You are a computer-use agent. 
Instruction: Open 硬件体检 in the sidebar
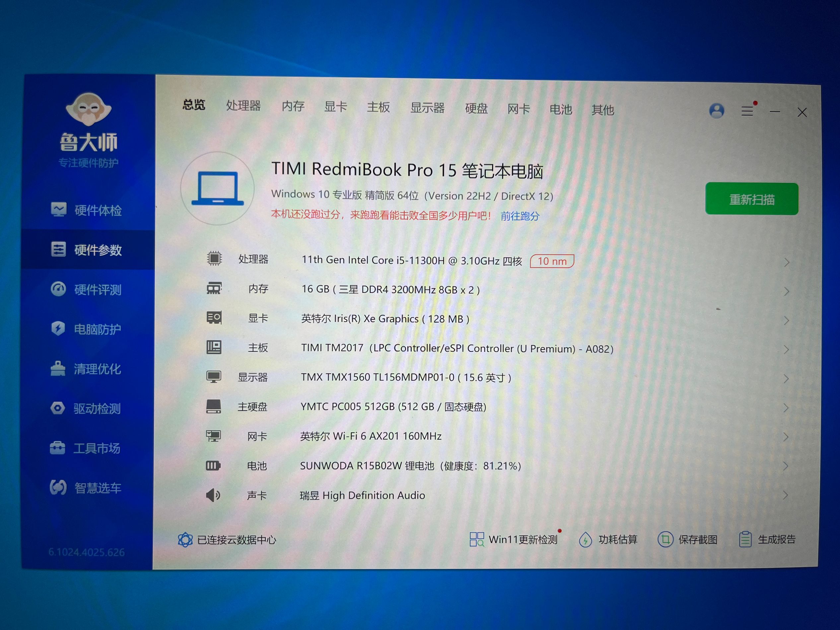86,210
